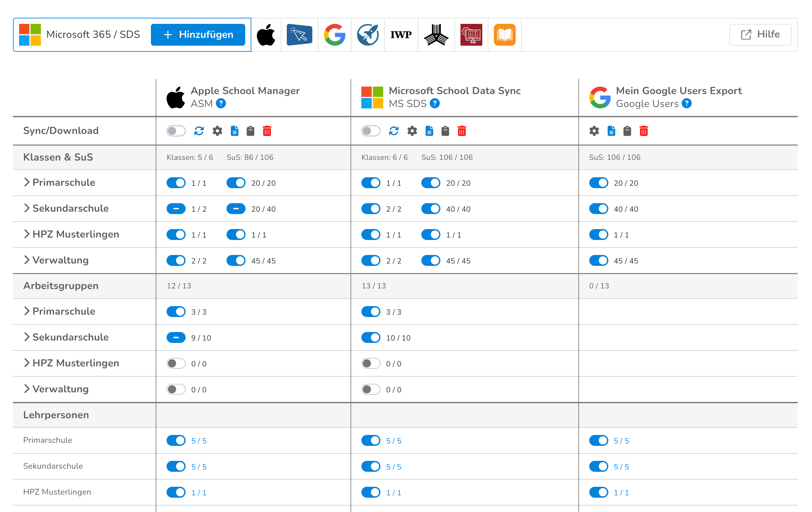Image resolution: width=812 pixels, height=512 pixels.
Task: Open settings gear in Google Users column
Action: point(594,131)
